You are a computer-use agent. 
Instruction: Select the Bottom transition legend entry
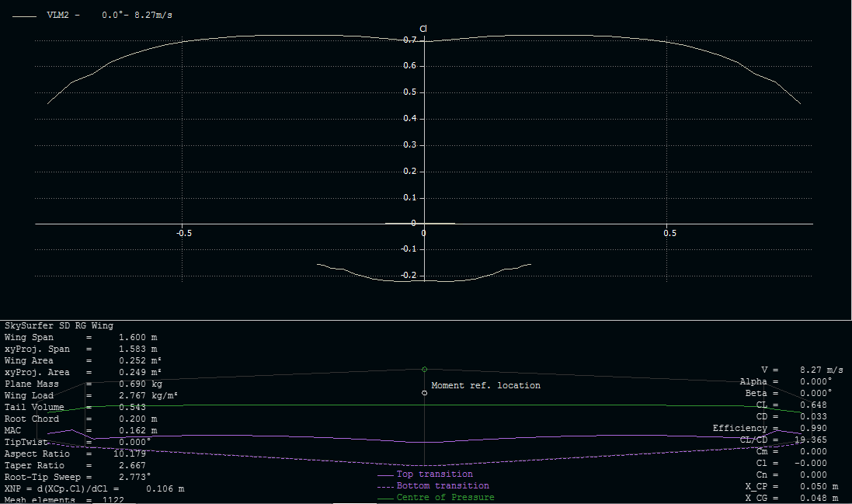pos(442,485)
